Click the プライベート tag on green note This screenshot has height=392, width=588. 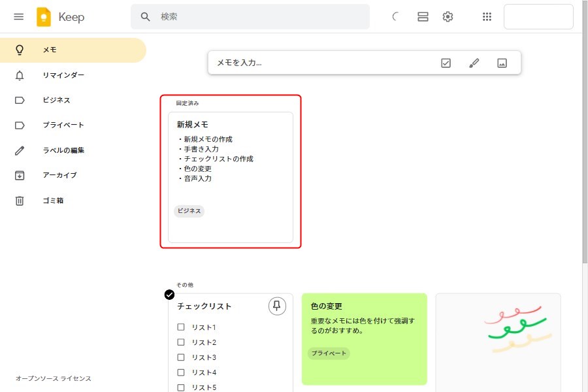(329, 353)
